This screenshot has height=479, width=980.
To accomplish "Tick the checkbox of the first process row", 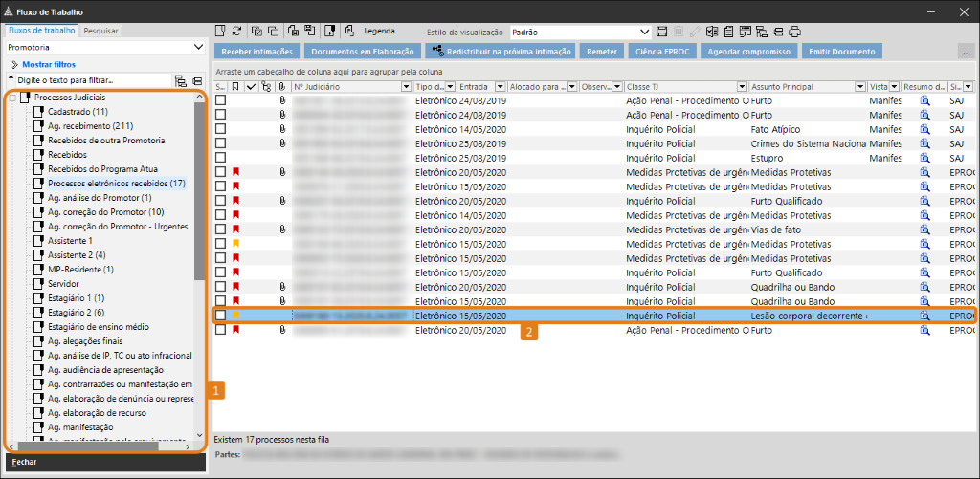I will click(221, 100).
